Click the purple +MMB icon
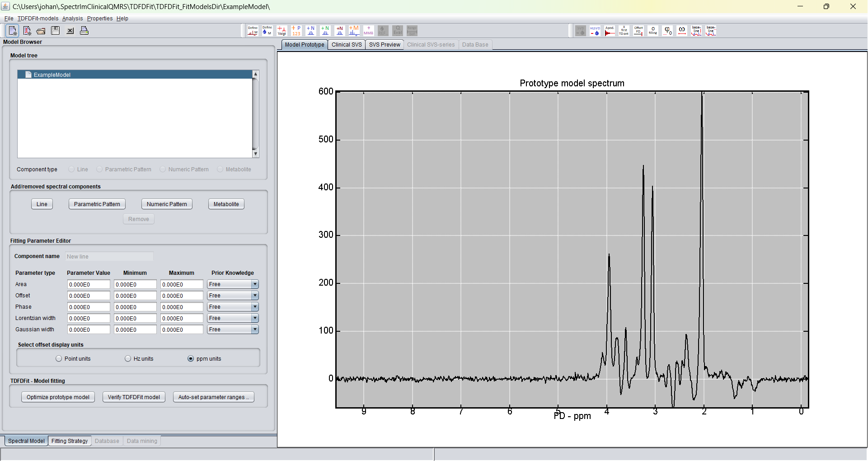 (368, 31)
